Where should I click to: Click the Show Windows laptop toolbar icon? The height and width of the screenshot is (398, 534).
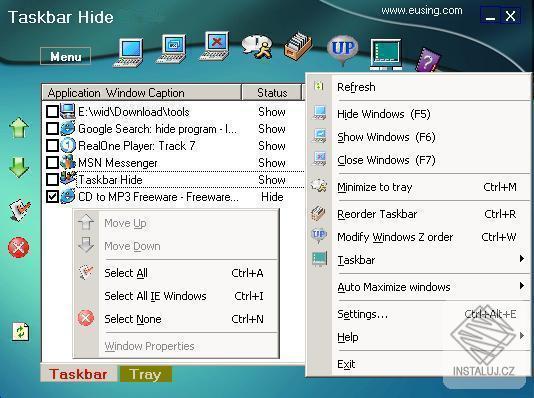click(x=171, y=49)
